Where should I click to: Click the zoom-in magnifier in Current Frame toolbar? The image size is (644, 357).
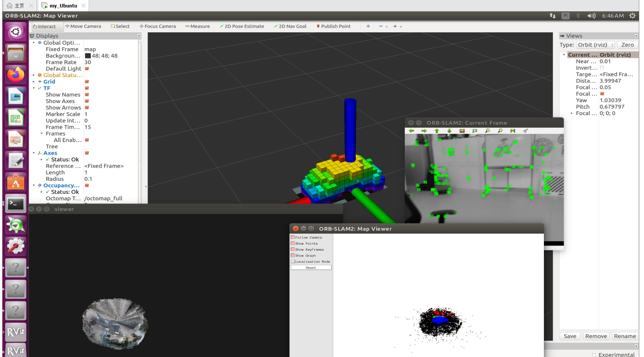488,131
